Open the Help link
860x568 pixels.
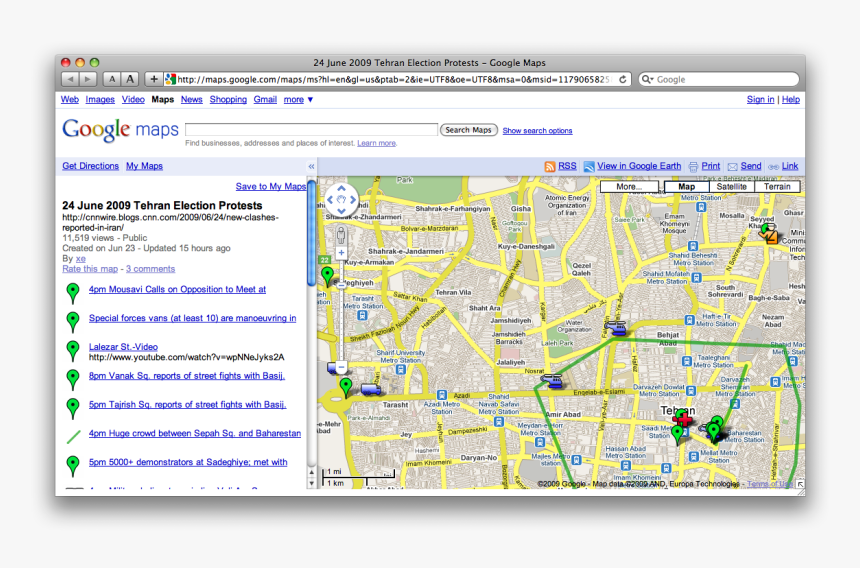[790, 99]
